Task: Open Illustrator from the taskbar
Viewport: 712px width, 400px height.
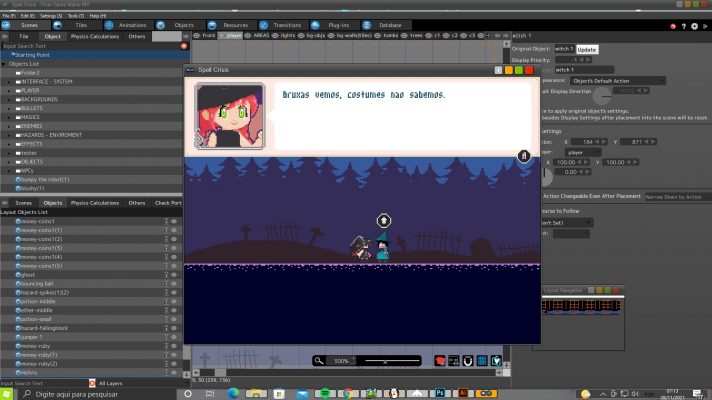Action: [463, 394]
